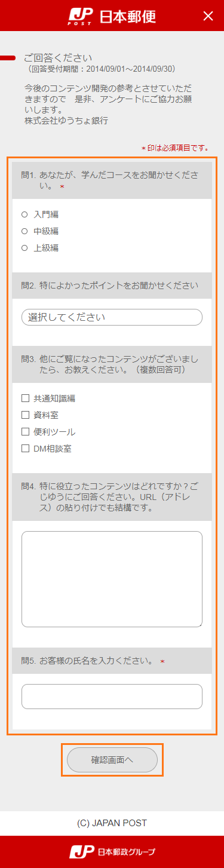Click the (C) JAPAN POST copyright text

coord(112,823)
